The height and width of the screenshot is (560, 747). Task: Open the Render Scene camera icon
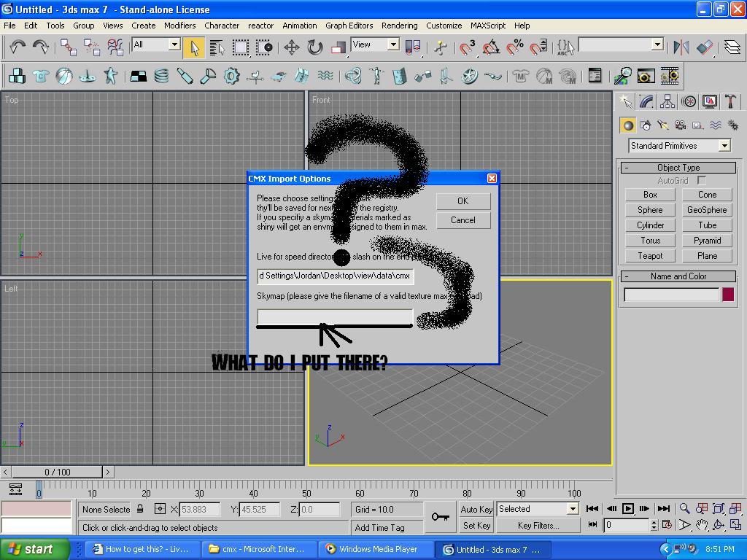pyautogui.click(x=646, y=76)
